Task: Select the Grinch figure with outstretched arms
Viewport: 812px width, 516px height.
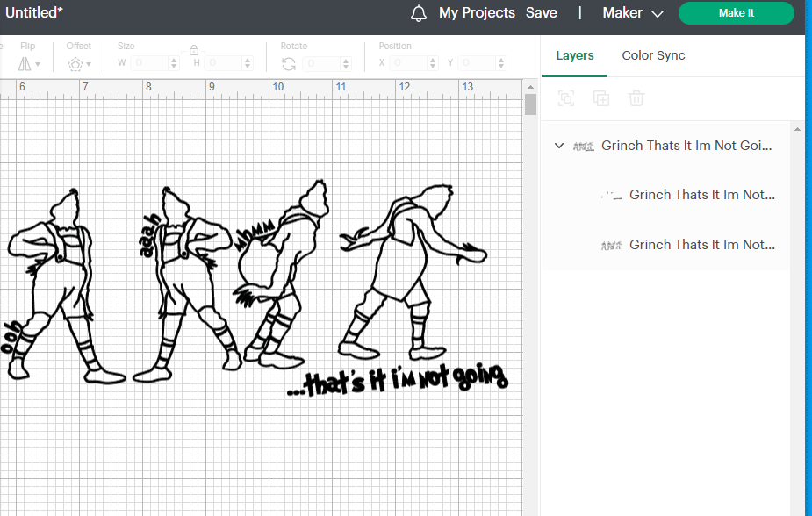Action: pyautogui.click(x=413, y=272)
